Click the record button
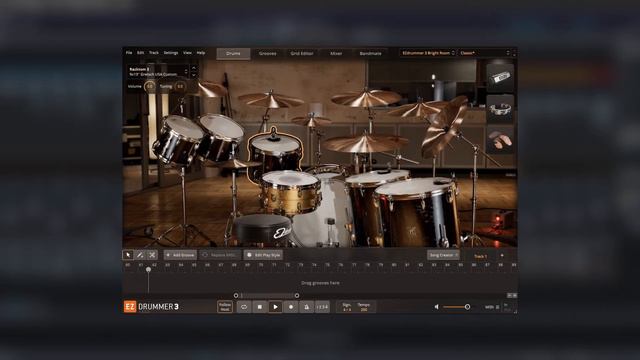Image resolution: width=640 pixels, height=360 pixels. [291, 307]
